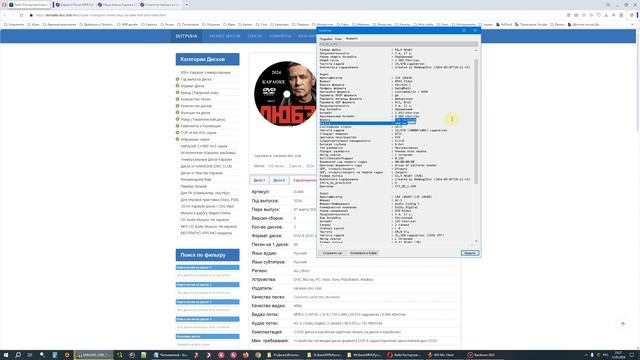Screen dimensions: 640x360
Task: Open the Лидеры продаж link
Action: point(194,186)
